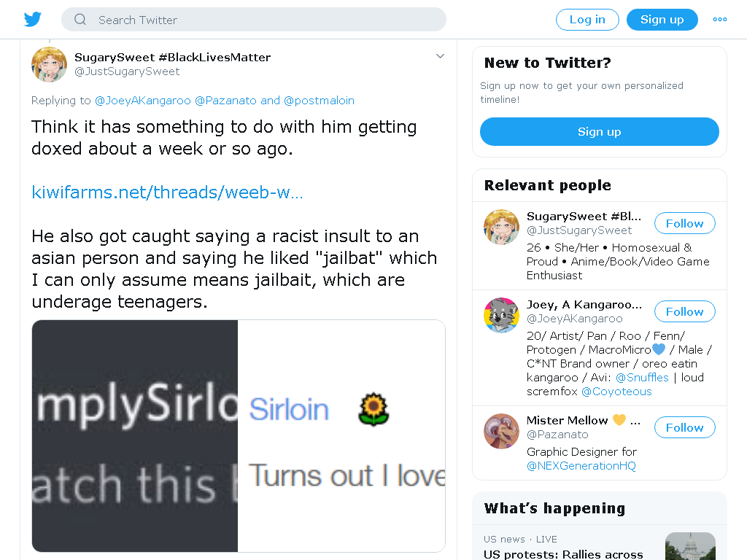Click Joey A Kangaroo's profile avatar
Viewport: 747px width, 560px height.
(x=501, y=315)
